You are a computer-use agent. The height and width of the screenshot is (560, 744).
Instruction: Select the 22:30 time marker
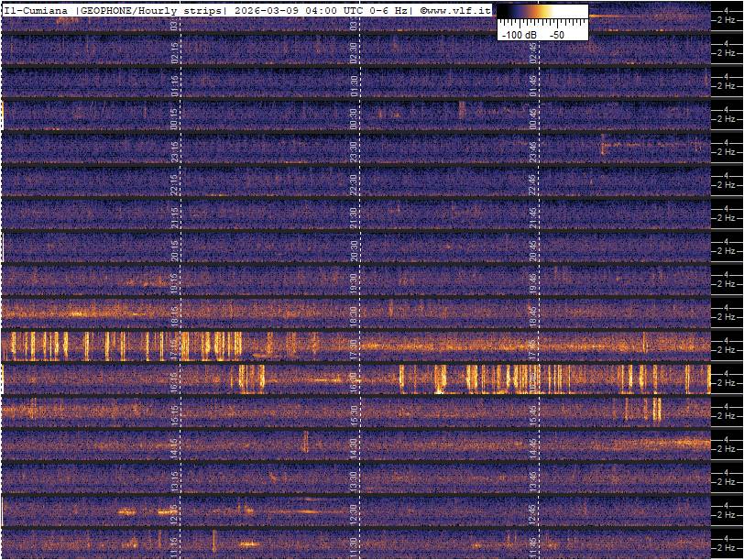coord(354,183)
